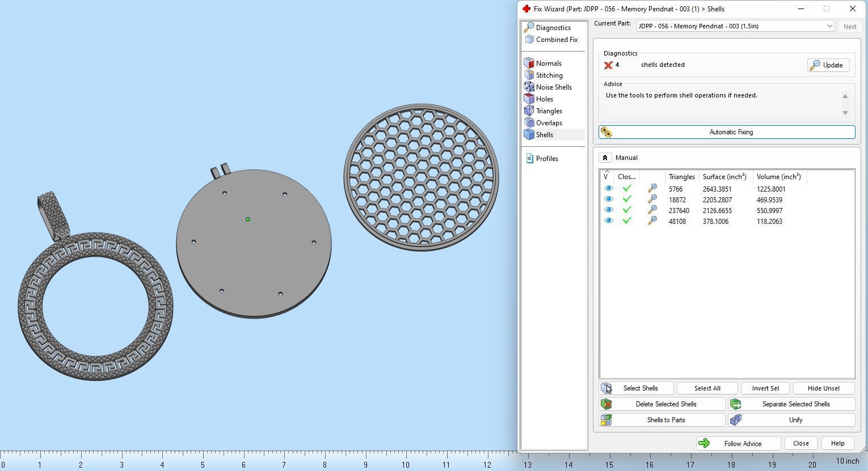Click the Noise Shells icon

pos(529,87)
